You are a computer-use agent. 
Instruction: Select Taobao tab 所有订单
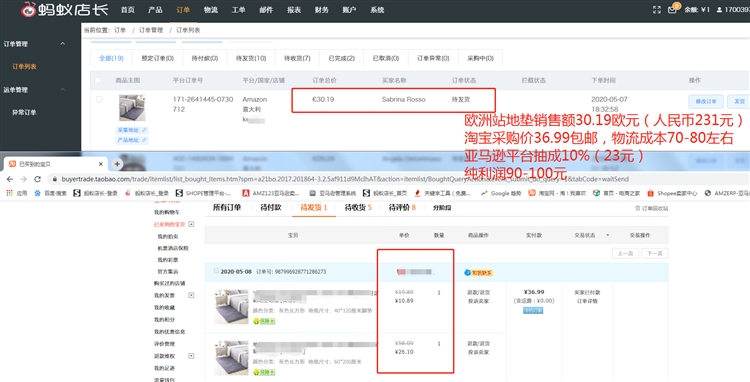pos(227,207)
